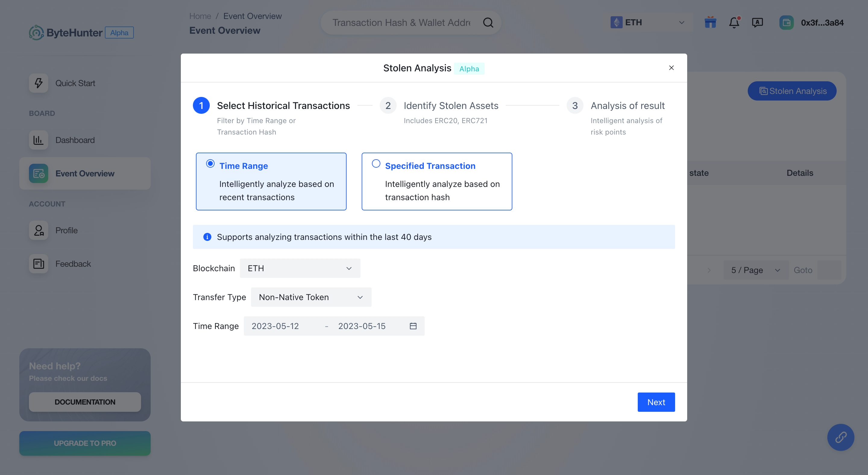Screen dimensions: 868x475
Task: Click the calendar date picker icon
Action: pyautogui.click(x=413, y=326)
